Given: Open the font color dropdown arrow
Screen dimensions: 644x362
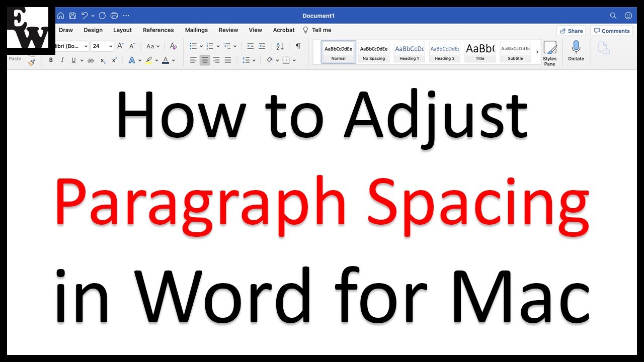Looking at the screenshot, I should [174, 61].
